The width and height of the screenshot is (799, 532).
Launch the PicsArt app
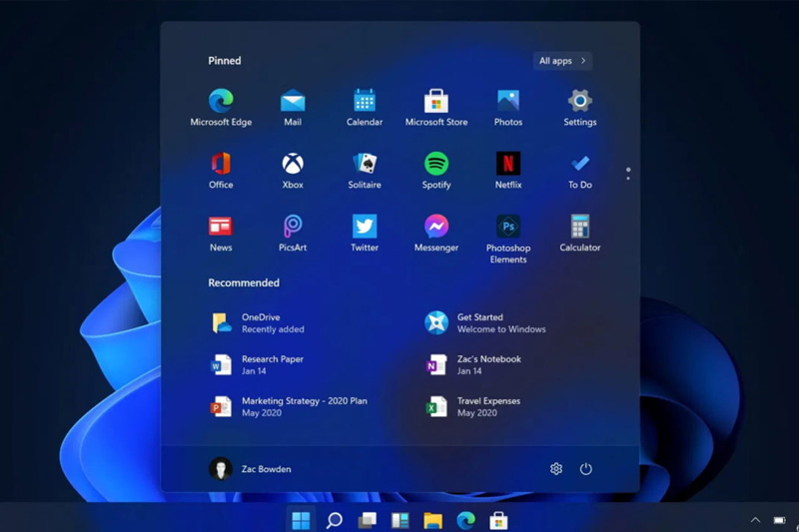point(293,233)
